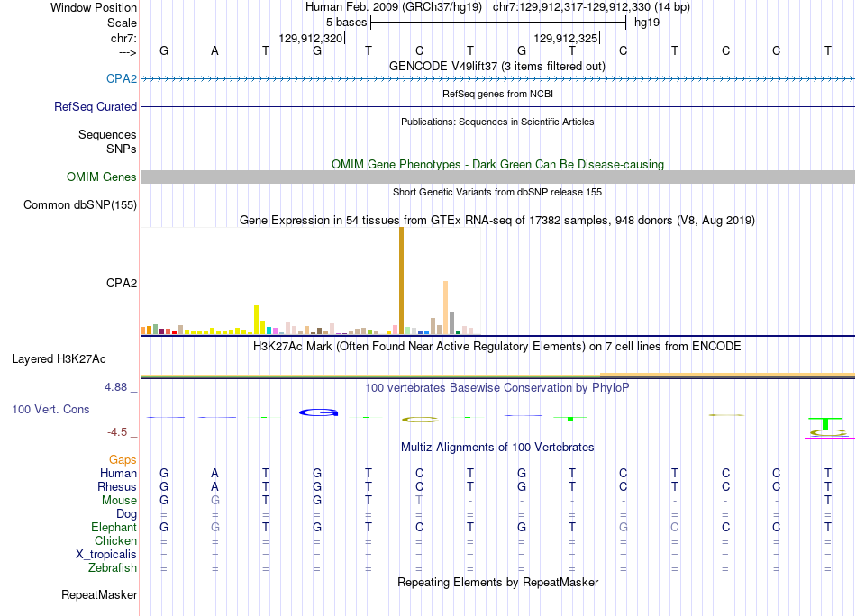This screenshot has height=616, width=856.
Task: Click the orange Gaps row label
Action: 123,459
